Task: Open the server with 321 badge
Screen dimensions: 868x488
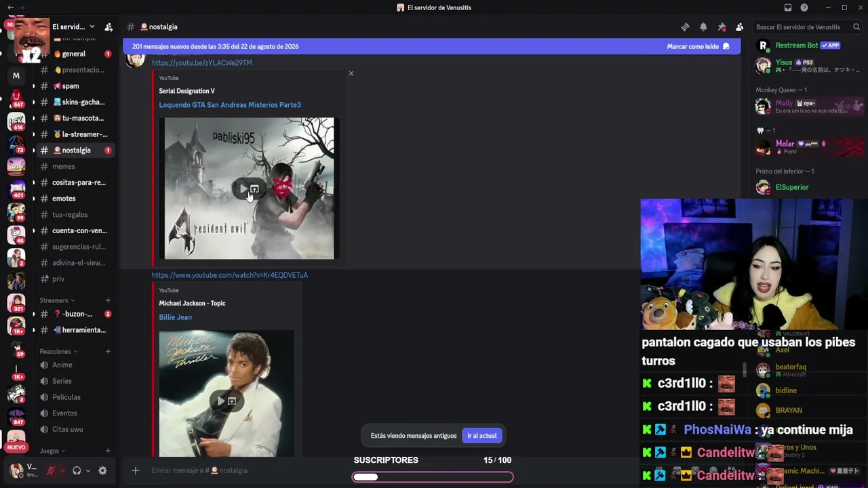Action: pyautogui.click(x=16, y=303)
